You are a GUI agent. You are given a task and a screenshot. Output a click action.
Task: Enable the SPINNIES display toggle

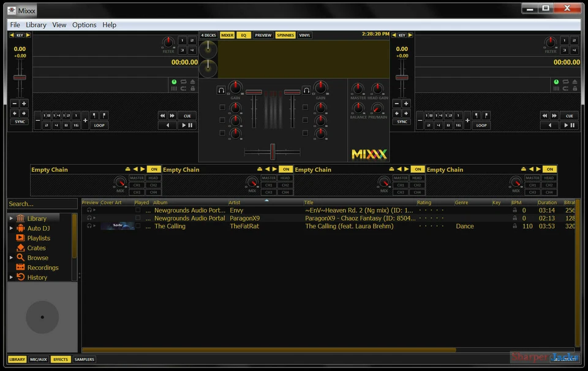285,35
